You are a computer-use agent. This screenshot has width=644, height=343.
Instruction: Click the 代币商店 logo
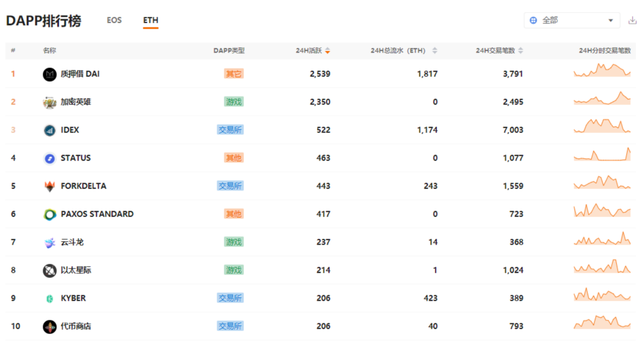click(x=50, y=326)
